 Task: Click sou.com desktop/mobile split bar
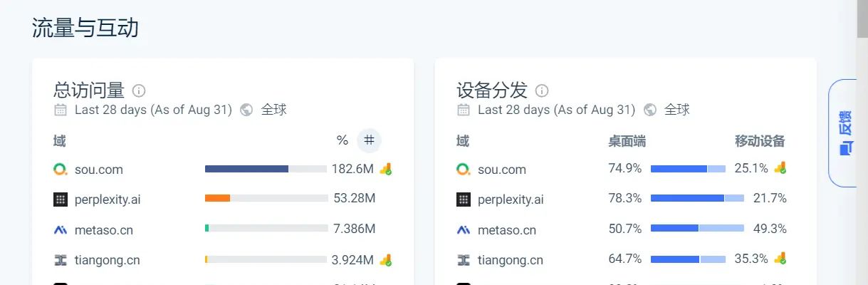[x=688, y=169]
